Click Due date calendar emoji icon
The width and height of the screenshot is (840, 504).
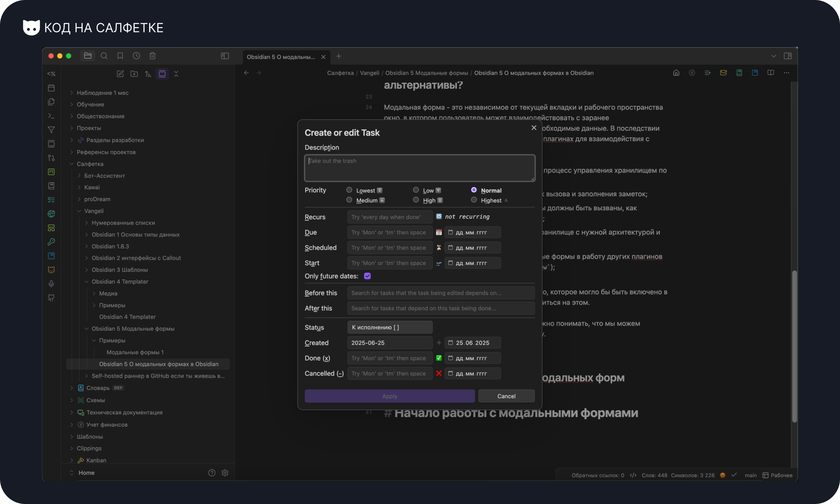(x=439, y=232)
